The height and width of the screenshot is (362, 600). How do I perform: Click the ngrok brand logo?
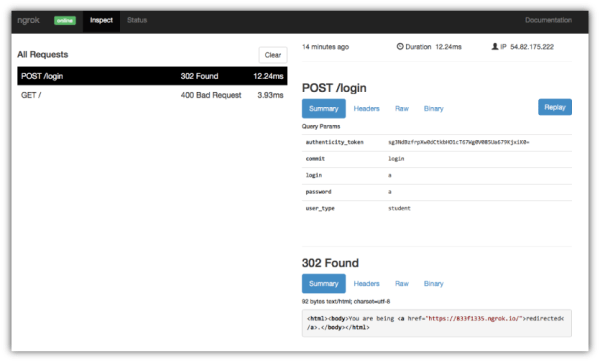point(28,20)
